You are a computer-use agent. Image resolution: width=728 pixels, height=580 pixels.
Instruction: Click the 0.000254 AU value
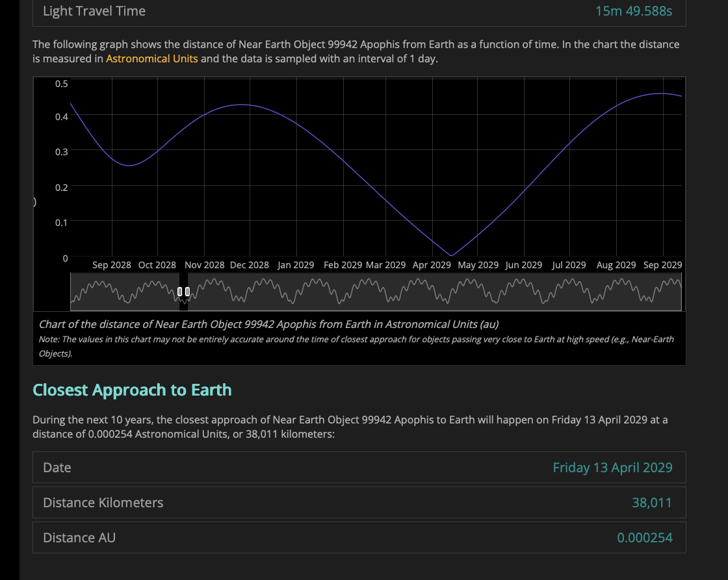[644, 538]
